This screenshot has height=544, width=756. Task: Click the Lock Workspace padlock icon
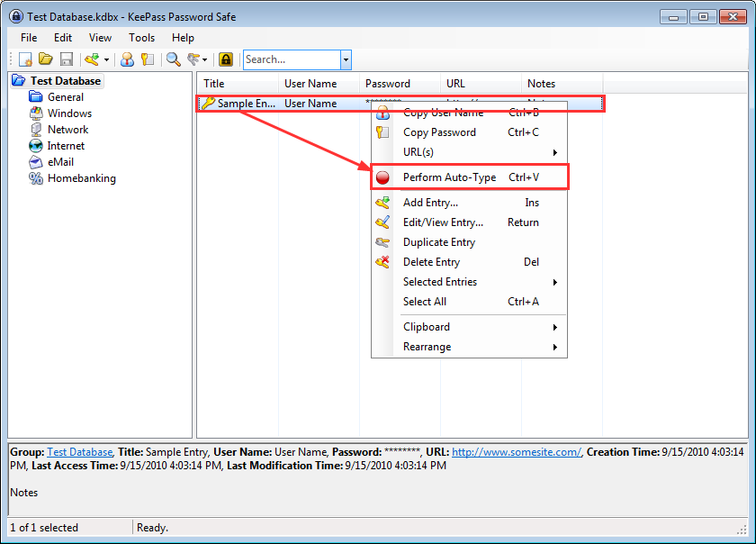226,59
